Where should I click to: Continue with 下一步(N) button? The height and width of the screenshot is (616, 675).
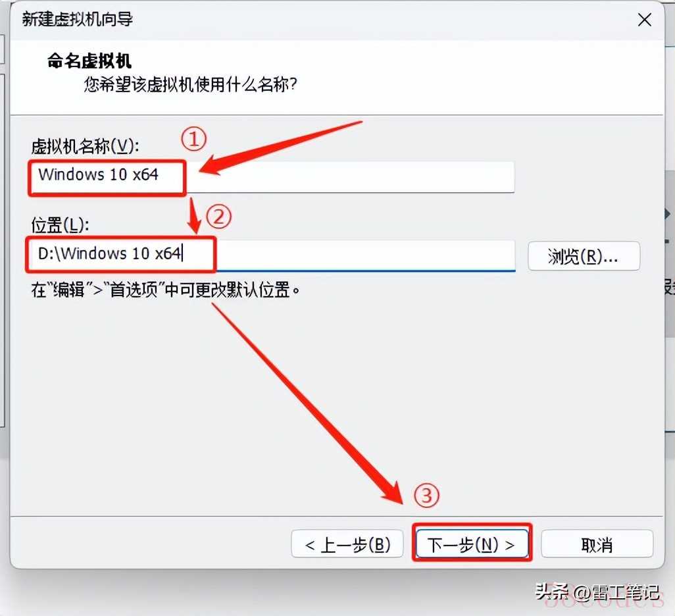click(x=472, y=544)
